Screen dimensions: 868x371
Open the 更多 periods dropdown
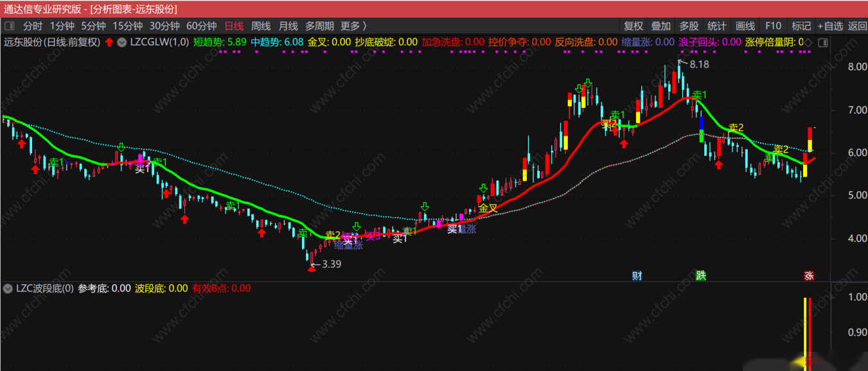click(x=353, y=26)
